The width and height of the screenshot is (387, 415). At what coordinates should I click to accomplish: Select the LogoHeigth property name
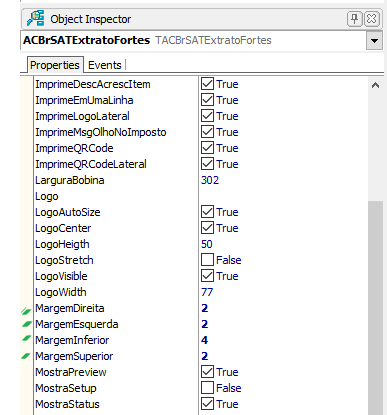pos(62,244)
